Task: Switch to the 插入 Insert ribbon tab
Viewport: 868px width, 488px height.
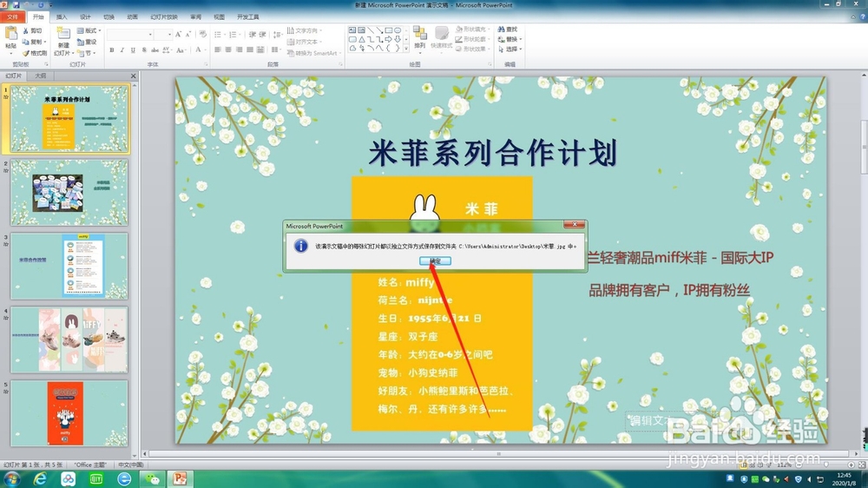Action: coord(62,17)
